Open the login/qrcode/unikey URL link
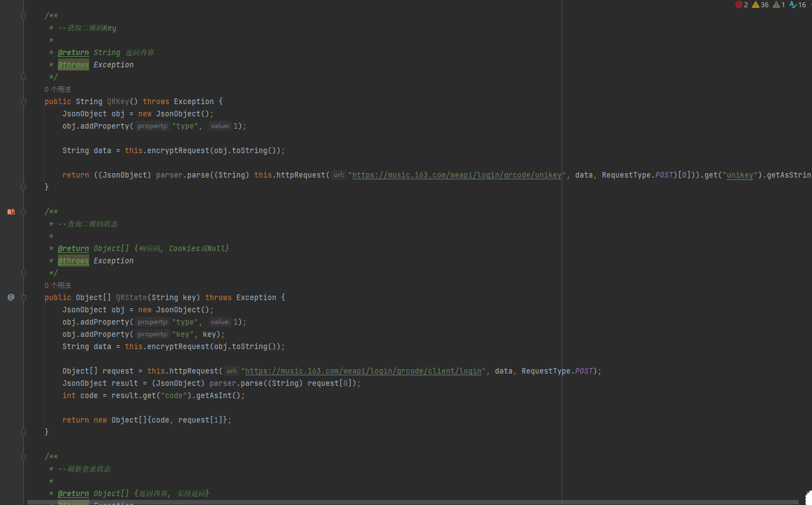Viewport: 812px width, 505px height. pyautogui.click(x=457, y=175)
